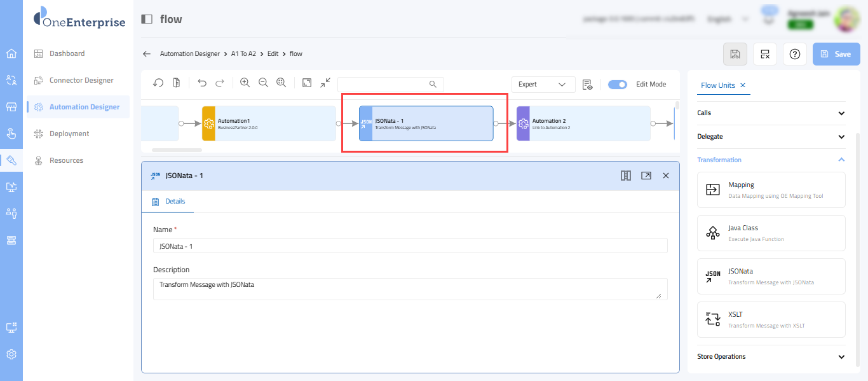Click Automation Designer breadcrumb link
868x381 pixels.
[190, 54]
